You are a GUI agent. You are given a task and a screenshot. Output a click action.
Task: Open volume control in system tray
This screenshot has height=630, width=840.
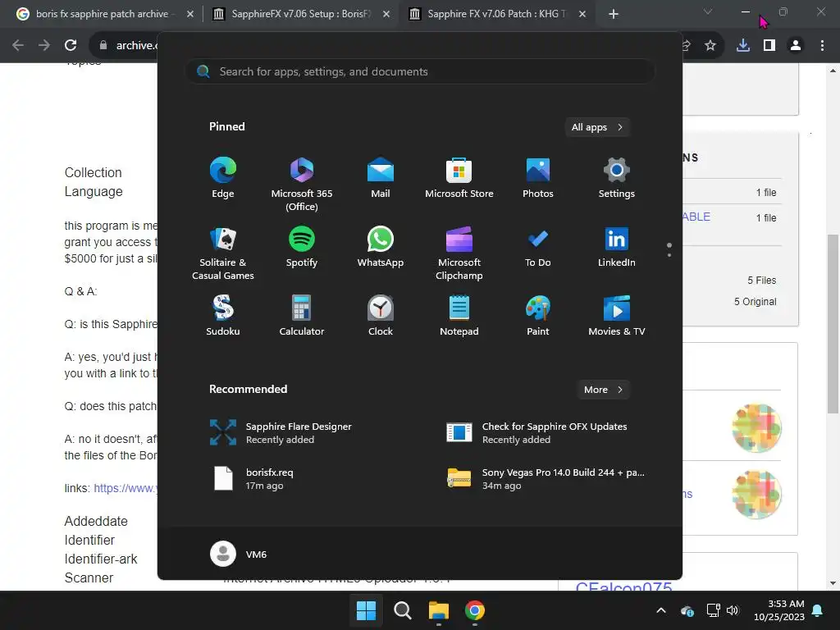[x=733, y=610]
